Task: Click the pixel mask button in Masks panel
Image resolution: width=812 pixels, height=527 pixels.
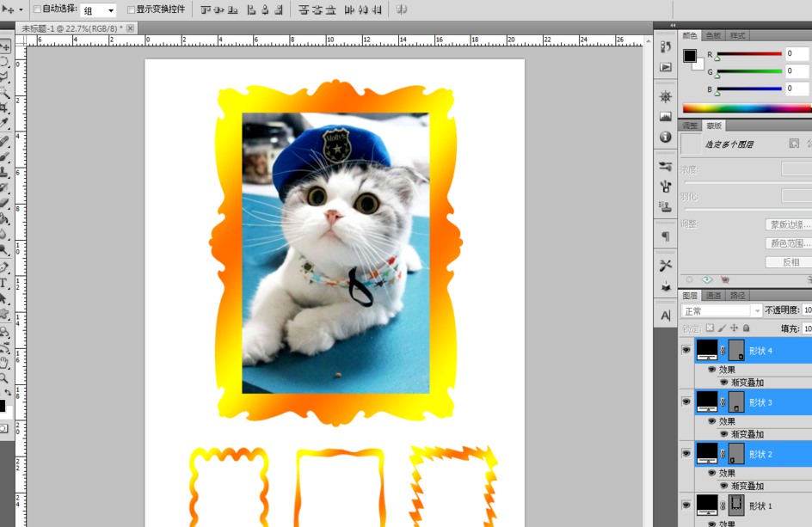Action: pyautogui.click(x=794, y=144)
